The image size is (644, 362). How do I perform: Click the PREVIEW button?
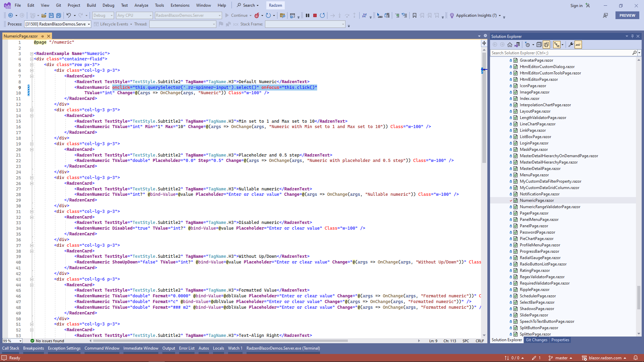point(627,15)
